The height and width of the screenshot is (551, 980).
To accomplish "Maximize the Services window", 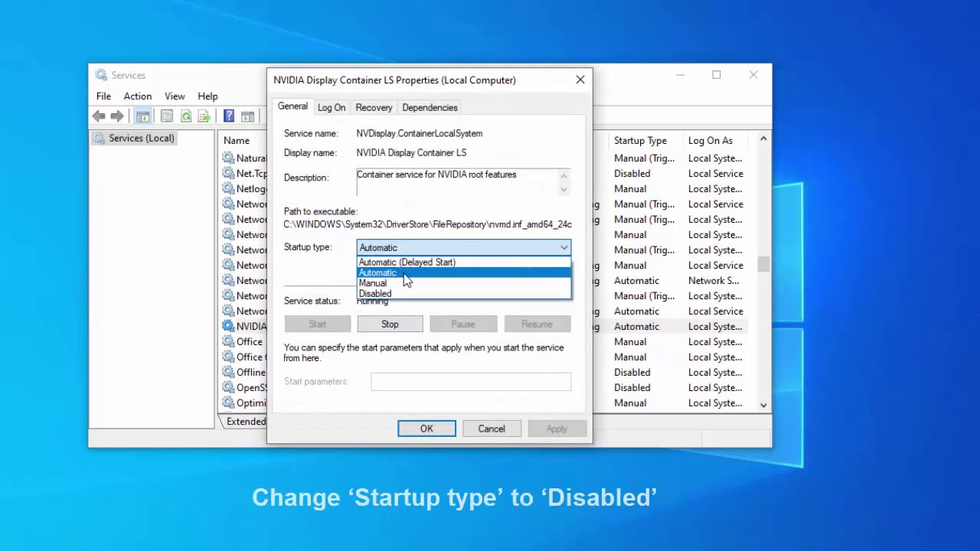I will point(717,75).
